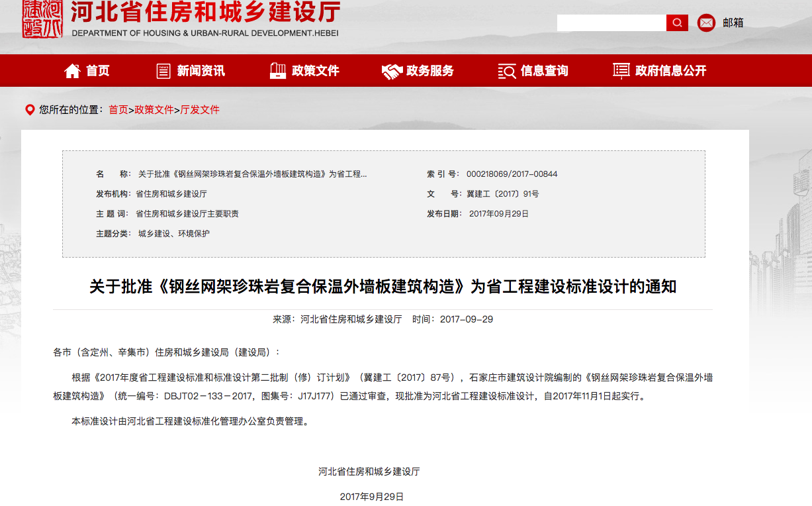Click the red location pin icon
This screenshot has height=506, width=812.
pos(29,110)
